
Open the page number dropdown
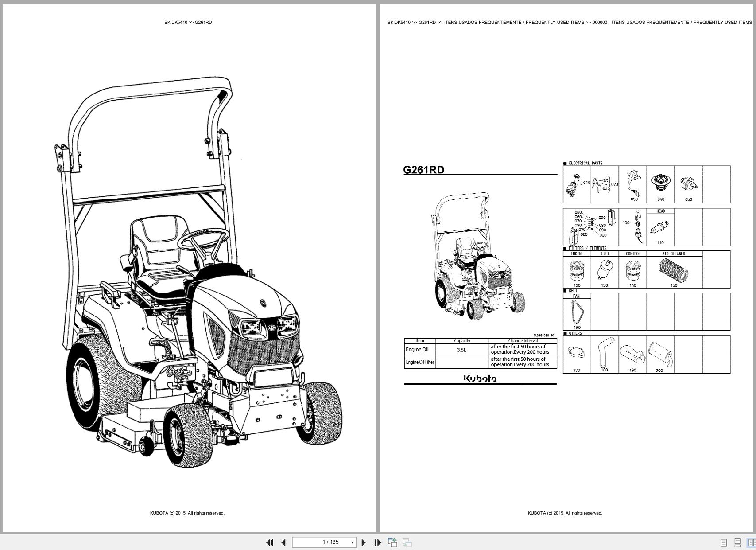[x=352, y=542]
